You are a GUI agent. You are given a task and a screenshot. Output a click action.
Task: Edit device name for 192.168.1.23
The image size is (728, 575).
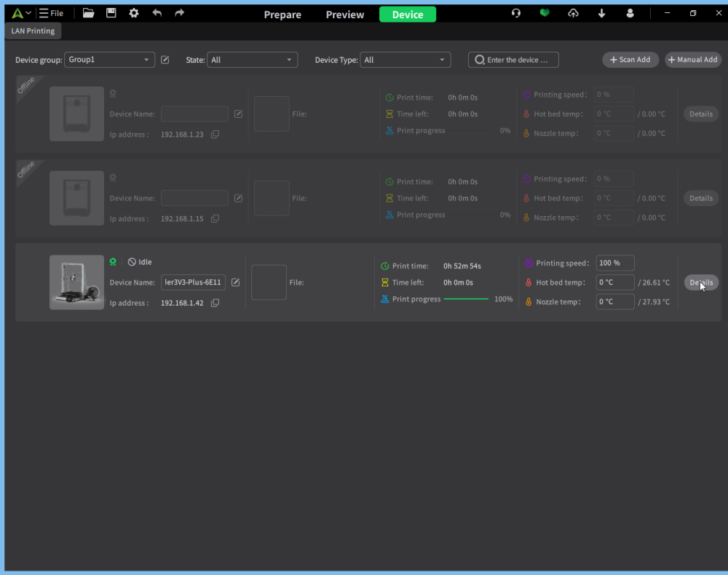tap(238, 114)
